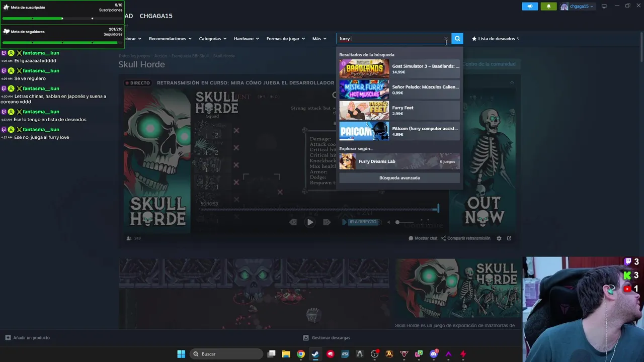Open the Formas de jugar dropdown

286,39
